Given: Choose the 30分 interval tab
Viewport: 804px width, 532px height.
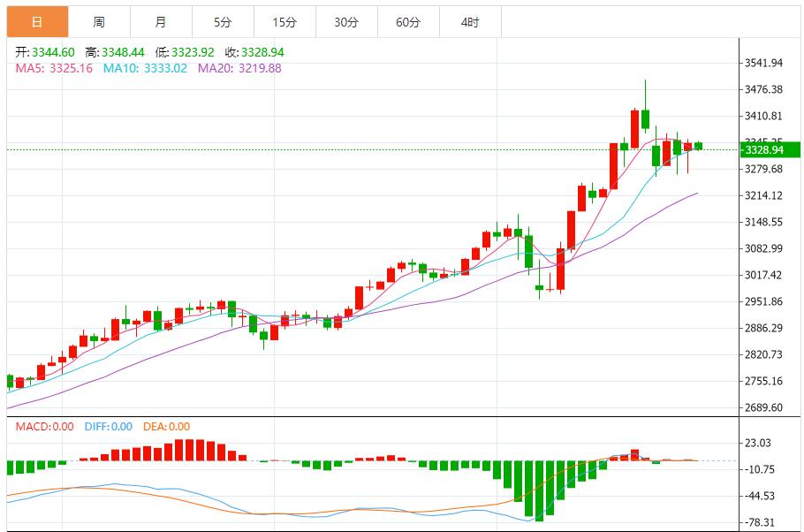Looking at the screenshot, I should point(346,22).
